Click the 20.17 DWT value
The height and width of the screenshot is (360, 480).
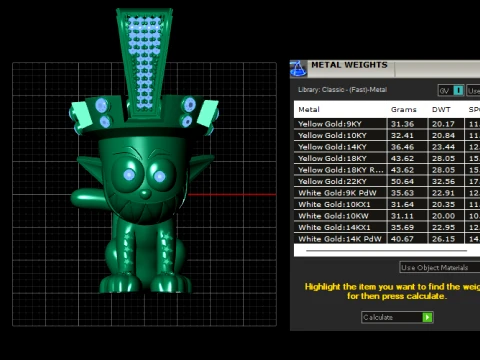(x=443, y=124)
